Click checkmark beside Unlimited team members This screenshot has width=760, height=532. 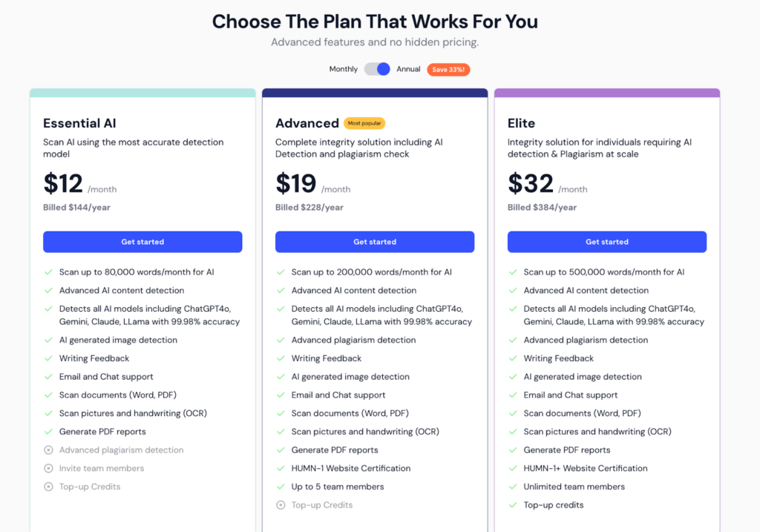513,487
